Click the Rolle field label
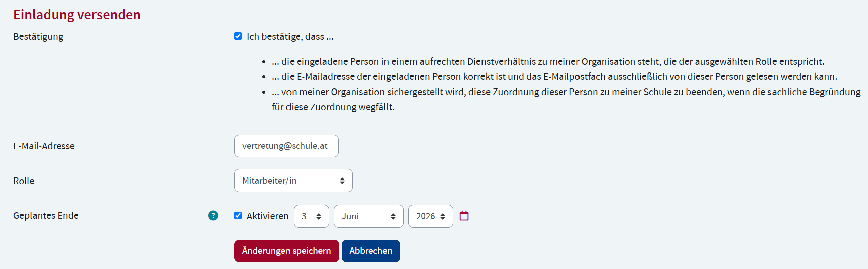868x269 pixels. point(24,181)
